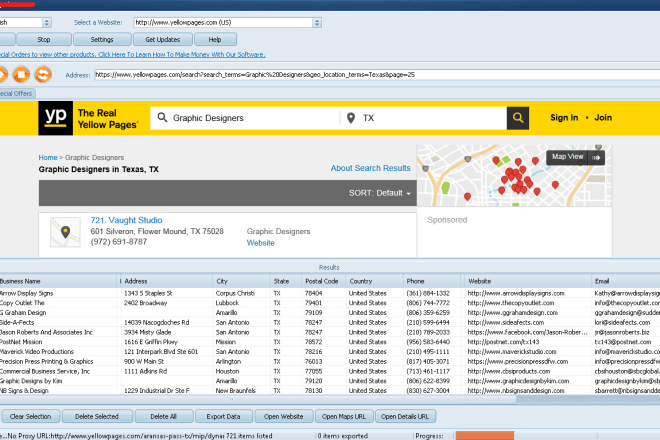Select the Side-A-Fects row
The image size is (660, 440).
coord(330,323)
